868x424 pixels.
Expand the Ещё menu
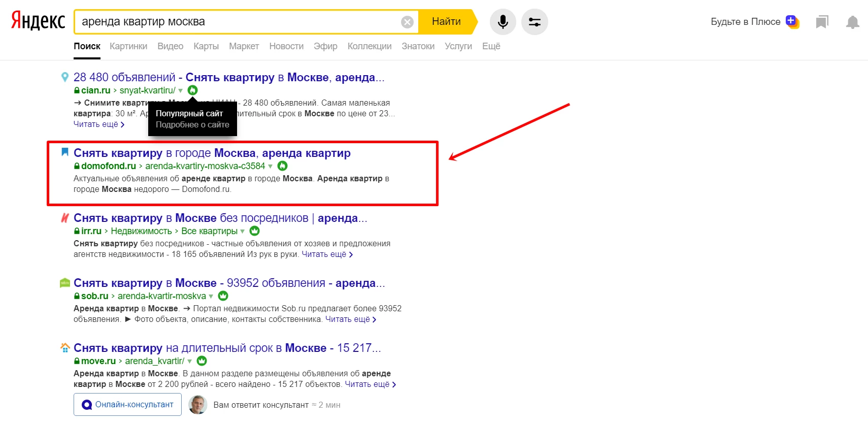pos(491,46)
